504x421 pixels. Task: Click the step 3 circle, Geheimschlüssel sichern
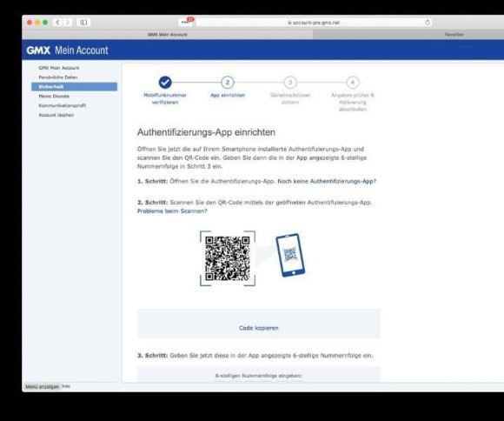coord(290,83)
